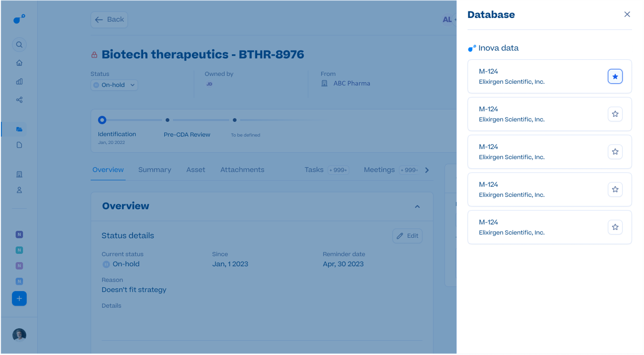The image size is (644, 355).
Task: Open the teal N workspace badge
Action: (19, 250)
